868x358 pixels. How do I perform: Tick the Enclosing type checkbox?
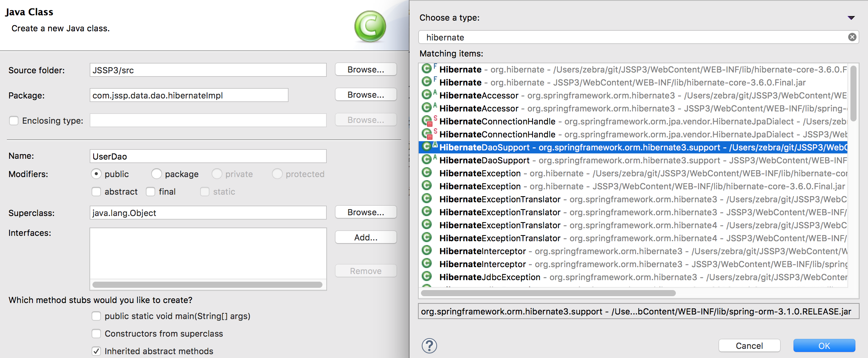pos(14,121)
